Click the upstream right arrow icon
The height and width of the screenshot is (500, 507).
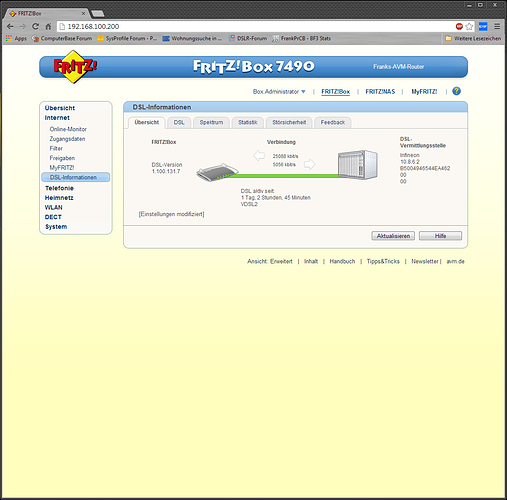point(309,164)
